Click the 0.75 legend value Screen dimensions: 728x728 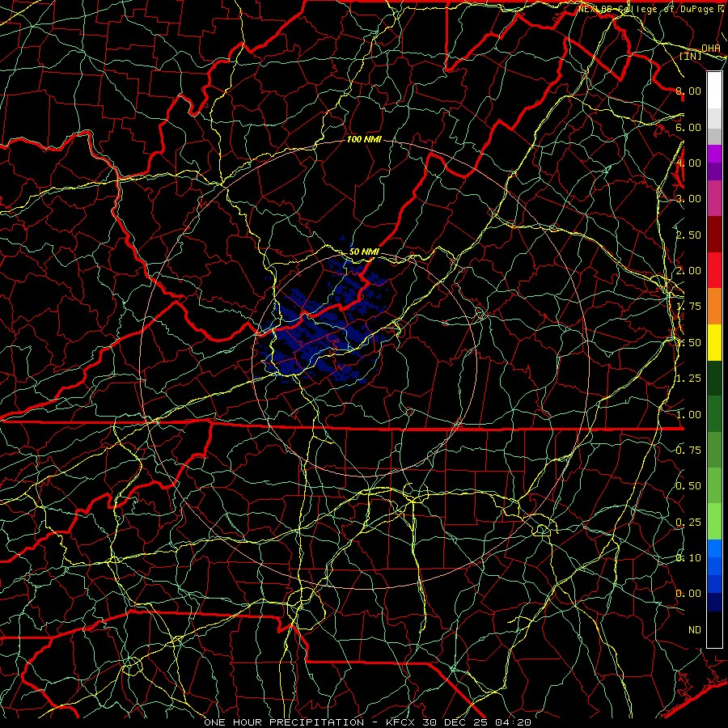click(x=688, y=451)
